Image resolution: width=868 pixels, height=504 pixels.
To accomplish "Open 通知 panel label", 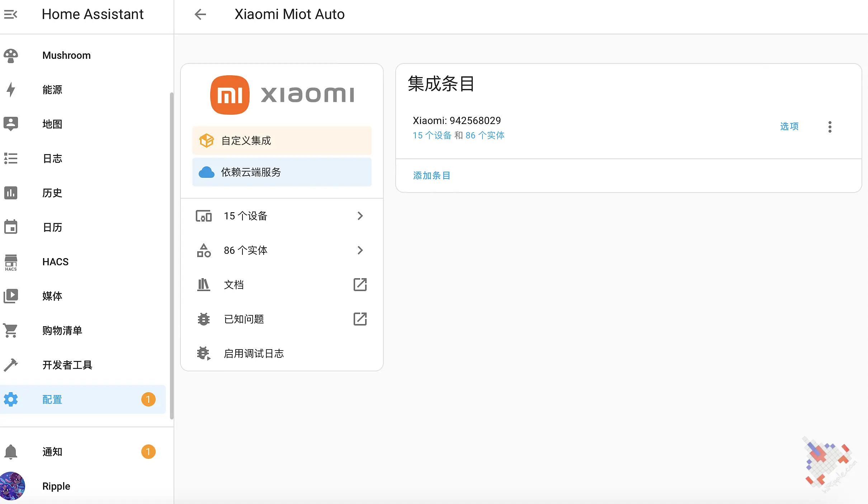I will coord(52,452).
